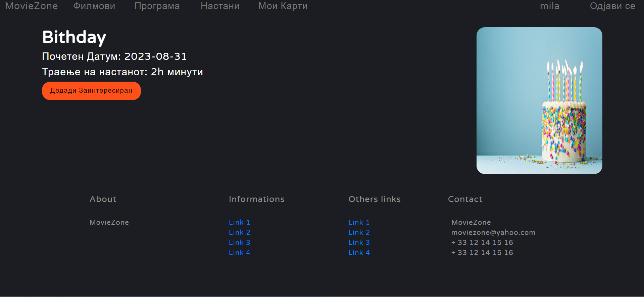Click the mila username link

[x=549, y=6]
